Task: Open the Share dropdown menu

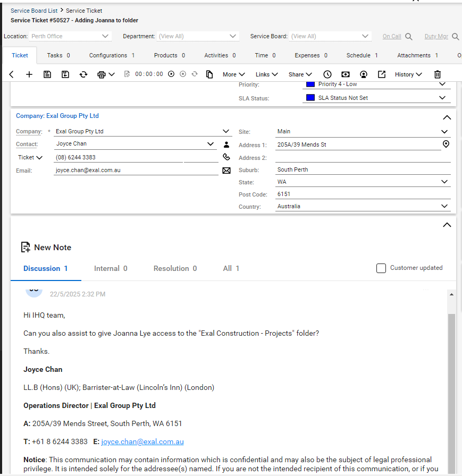Action: (300, 74)
